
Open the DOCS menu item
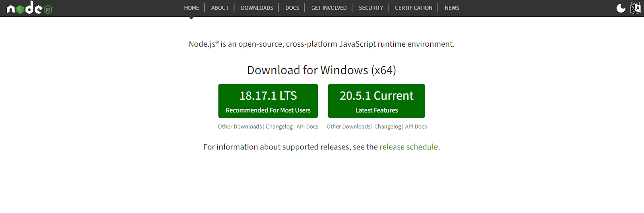pos(292,8)
